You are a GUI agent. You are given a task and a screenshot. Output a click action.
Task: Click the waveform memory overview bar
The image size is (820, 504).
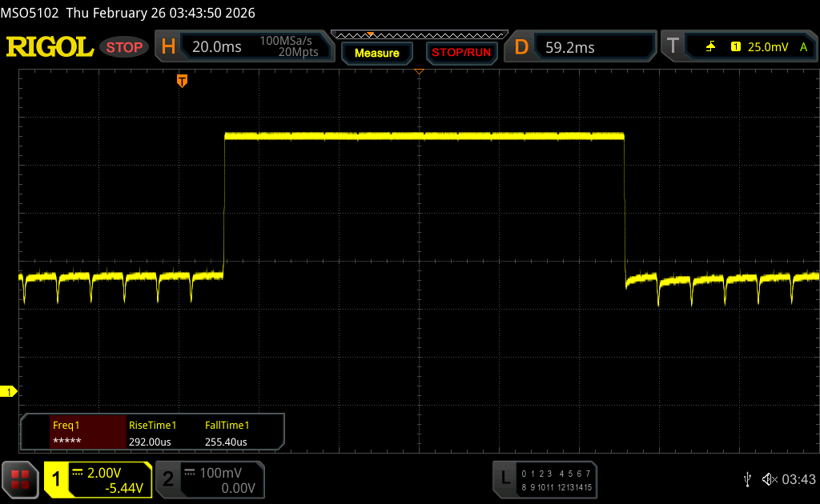pyautogui.click(x=419, y=34)
